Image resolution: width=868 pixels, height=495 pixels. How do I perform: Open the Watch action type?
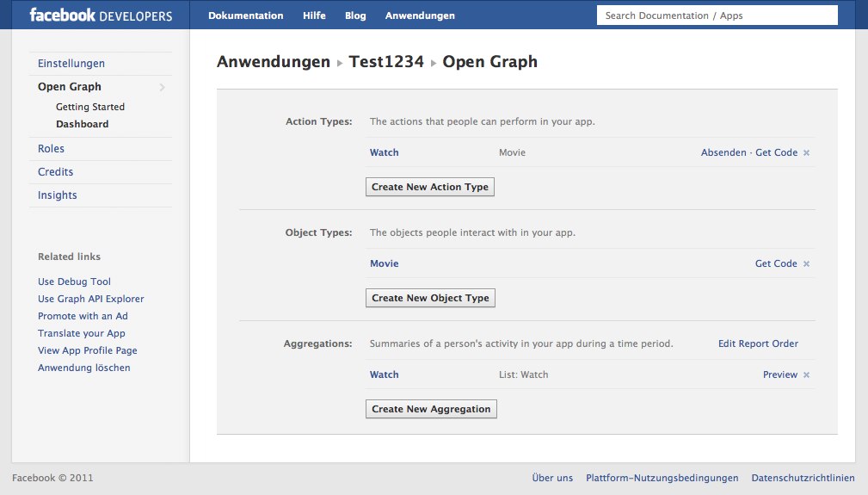[385, 152]
